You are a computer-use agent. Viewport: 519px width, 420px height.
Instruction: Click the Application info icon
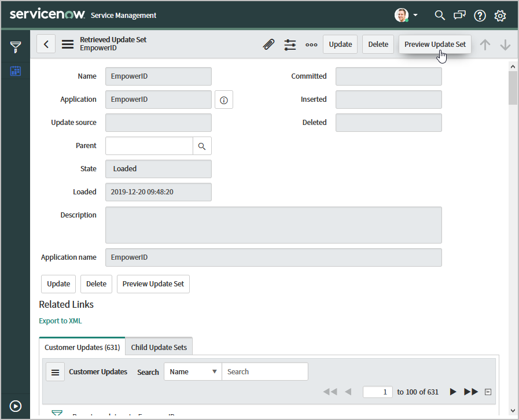[224, 100]
